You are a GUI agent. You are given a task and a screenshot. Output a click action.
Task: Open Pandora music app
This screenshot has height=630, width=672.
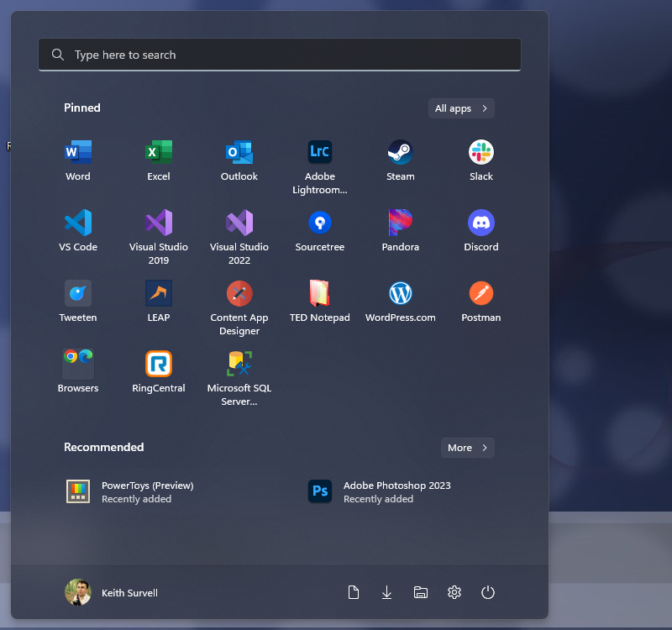click(x=401, y=232)
